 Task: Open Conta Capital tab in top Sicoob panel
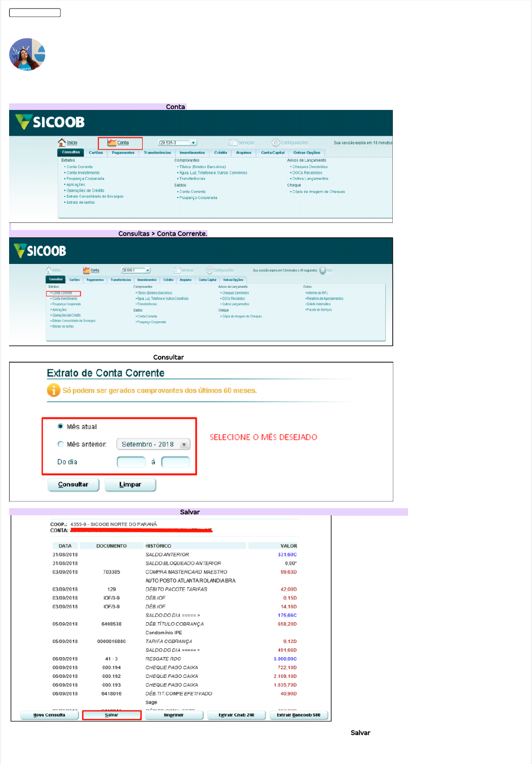click(x=273, y=152)
